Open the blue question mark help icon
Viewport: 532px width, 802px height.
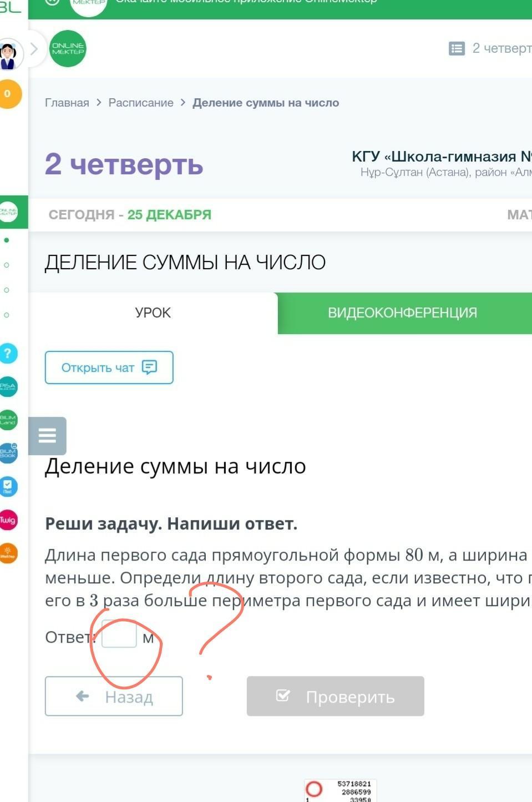click(x=8, y=354)
